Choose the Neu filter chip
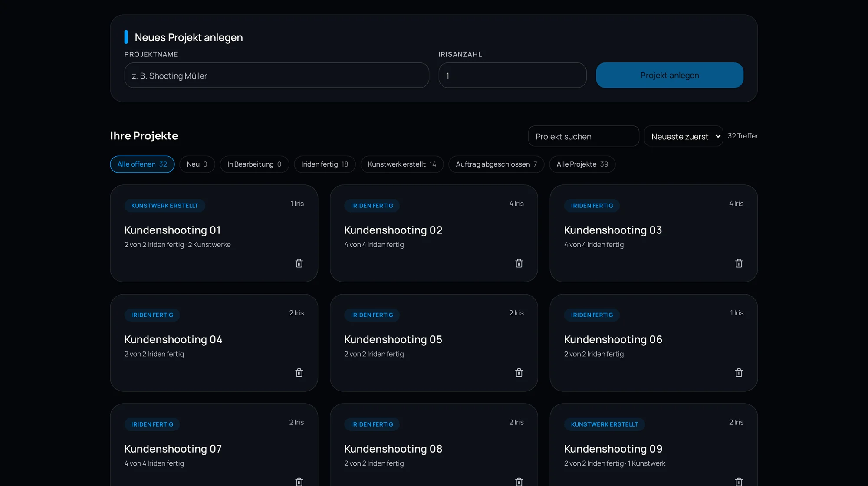Viewport: 868px width, 486px height. click(x=197, y=164)
